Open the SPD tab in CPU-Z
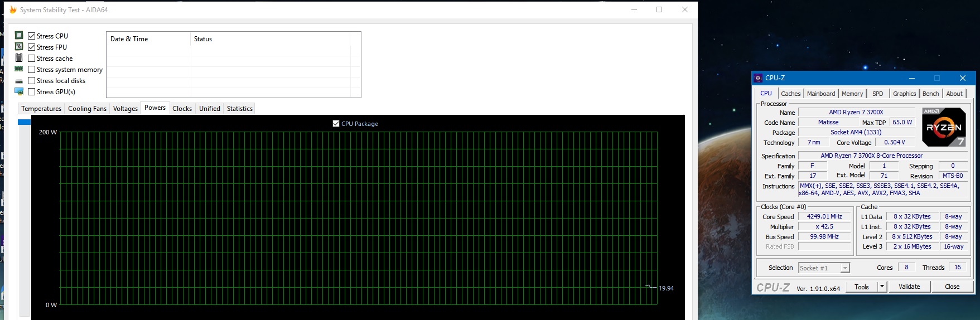This screenshot has width=980, height=320. (878, 94)
